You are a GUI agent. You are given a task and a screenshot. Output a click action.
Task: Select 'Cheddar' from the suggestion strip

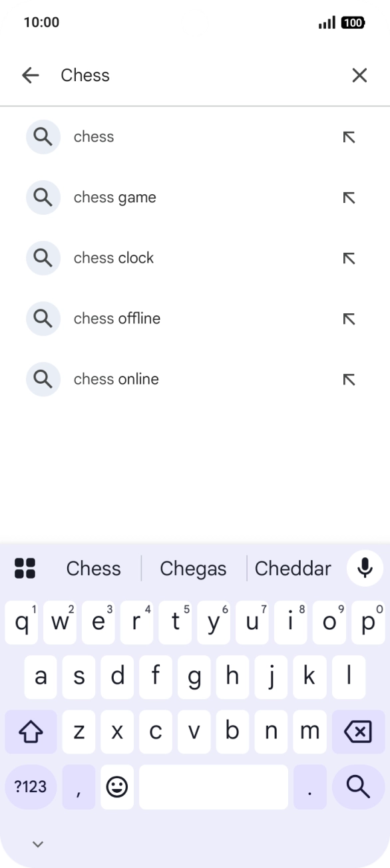pyautogui.click(x=293, y=569)
